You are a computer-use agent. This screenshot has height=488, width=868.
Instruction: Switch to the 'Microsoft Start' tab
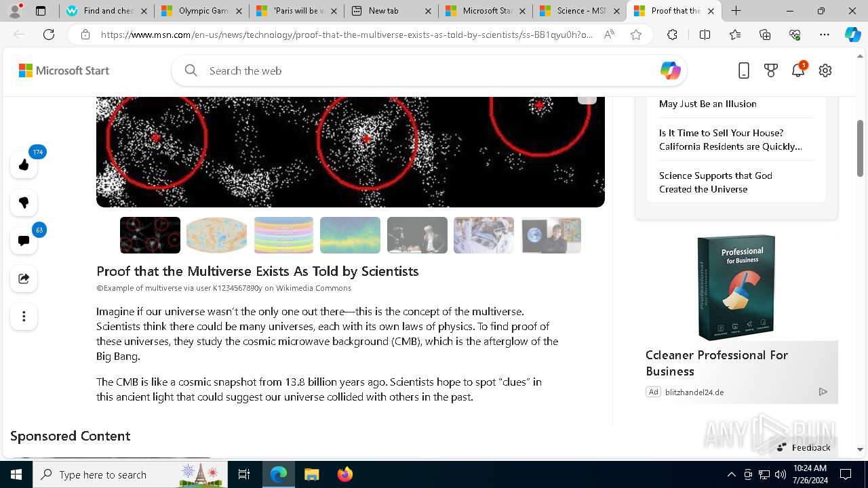485,11
